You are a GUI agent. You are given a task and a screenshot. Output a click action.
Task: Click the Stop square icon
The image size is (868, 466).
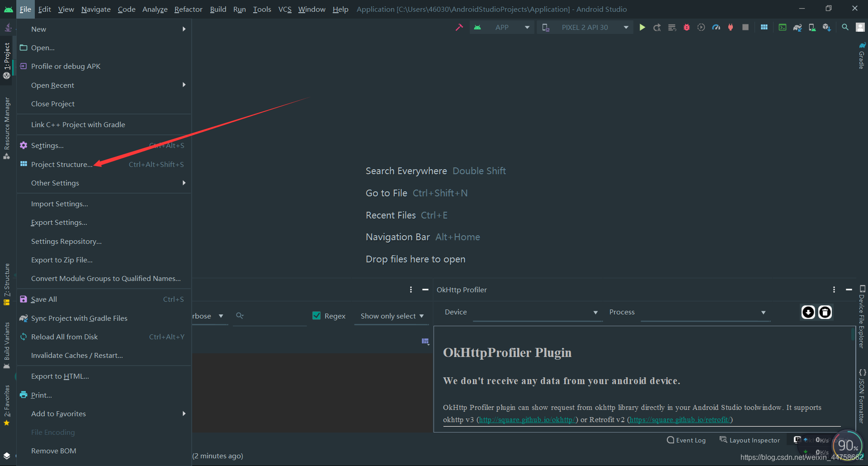[x=745, y=27]
